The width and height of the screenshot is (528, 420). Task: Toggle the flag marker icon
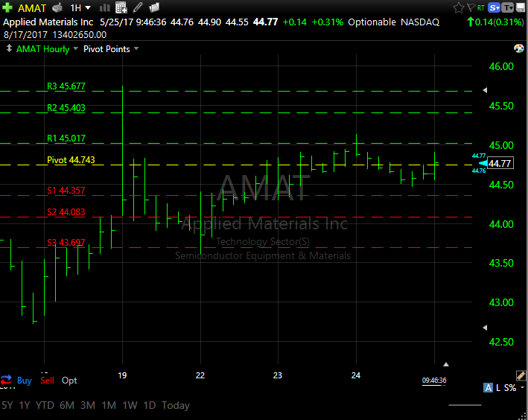[471, 7]
